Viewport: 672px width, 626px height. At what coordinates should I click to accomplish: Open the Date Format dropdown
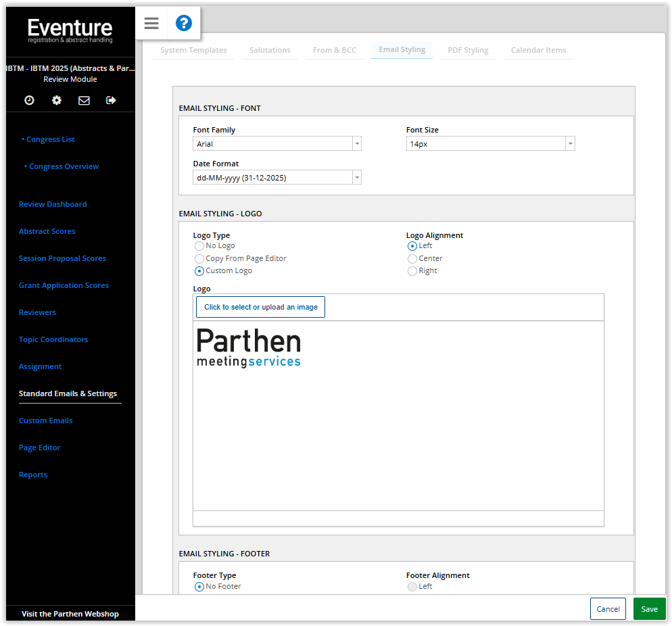(277, 177)
